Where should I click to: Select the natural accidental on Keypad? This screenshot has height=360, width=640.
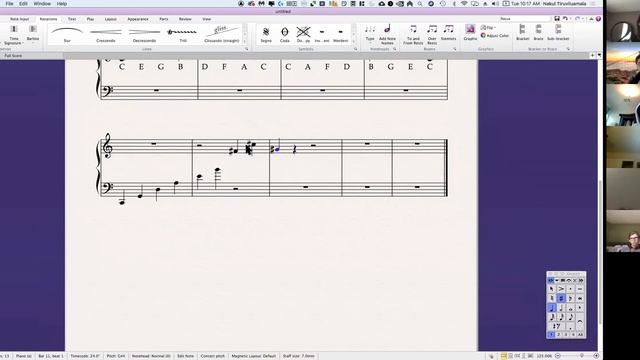coord(552,298)
